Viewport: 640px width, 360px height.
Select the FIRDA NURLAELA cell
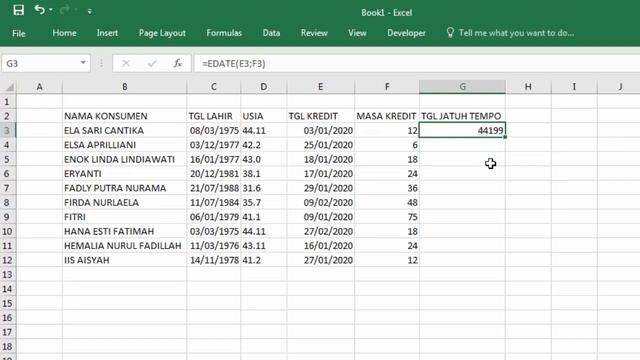[124, 202]
